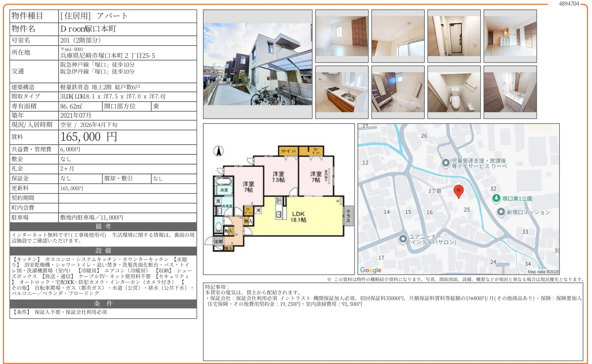This screenshot has width=592, height=364.
Task: Open the kitchen photo thumbnail
Action: point(342,92)
